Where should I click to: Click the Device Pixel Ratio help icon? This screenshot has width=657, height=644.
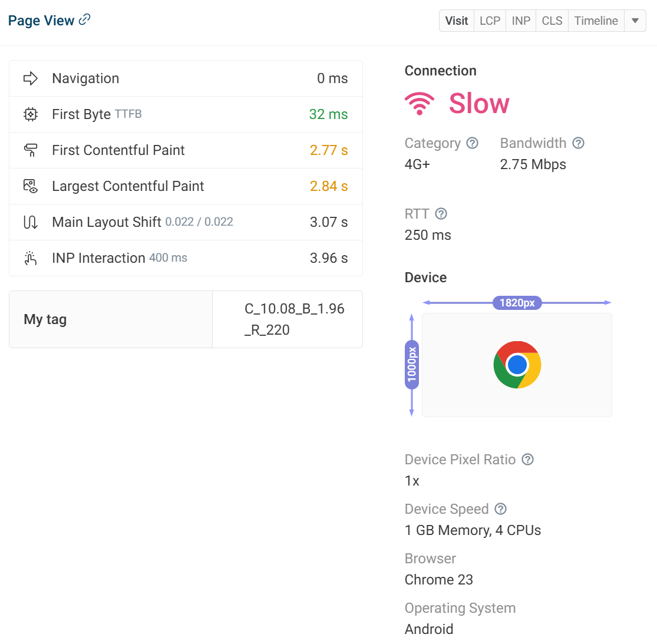pyautogui.click(x=528, y=460)
